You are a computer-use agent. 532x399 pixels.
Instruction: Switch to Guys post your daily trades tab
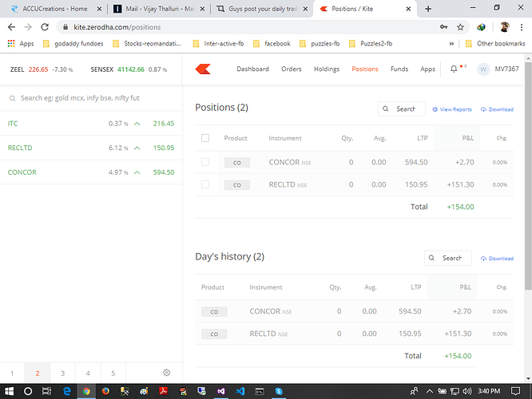click(x=262, y=9)
